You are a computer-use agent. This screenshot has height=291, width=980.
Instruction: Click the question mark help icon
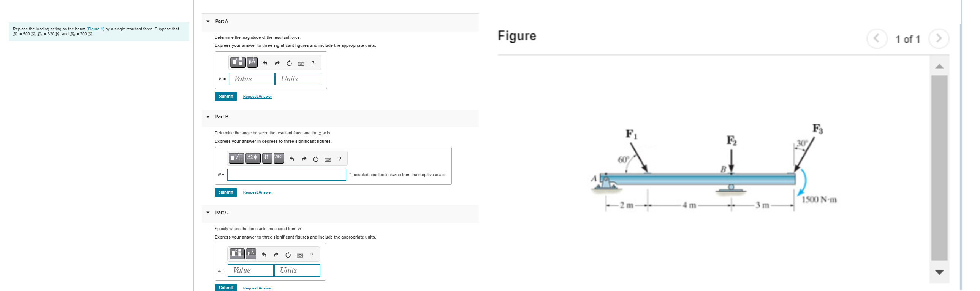pyautogui.click(x=313, y=62)
